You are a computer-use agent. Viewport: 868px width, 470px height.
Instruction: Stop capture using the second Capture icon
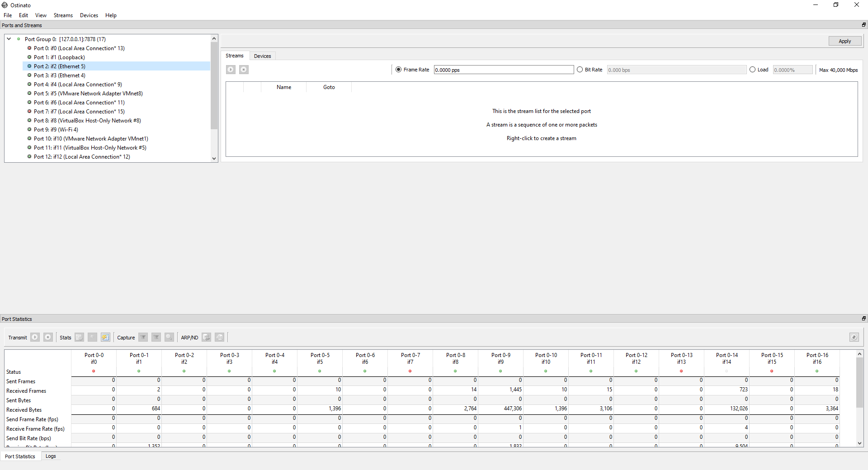point(156,337)
